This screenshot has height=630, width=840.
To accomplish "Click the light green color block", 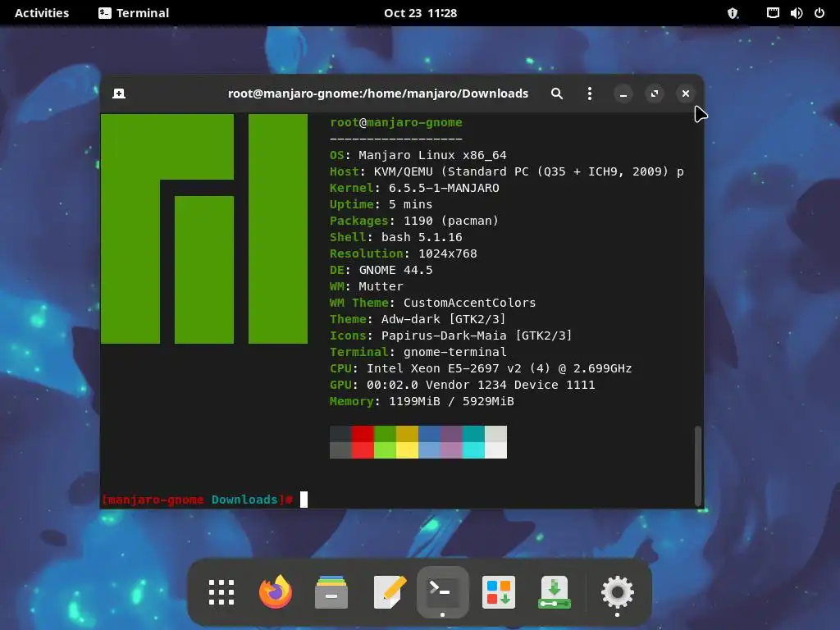I will click(x=386, y=450).
